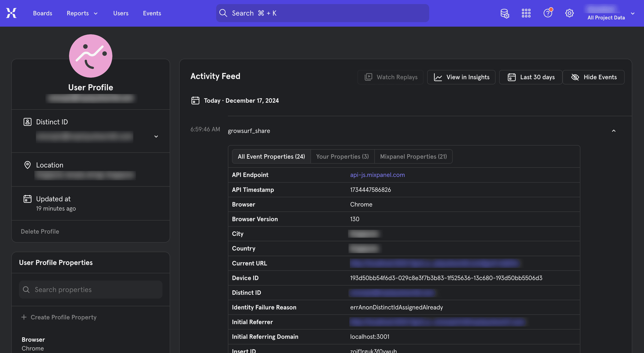Open the help icon with notification dot
This screenshot has width=644, height=353.
point(547,13)
